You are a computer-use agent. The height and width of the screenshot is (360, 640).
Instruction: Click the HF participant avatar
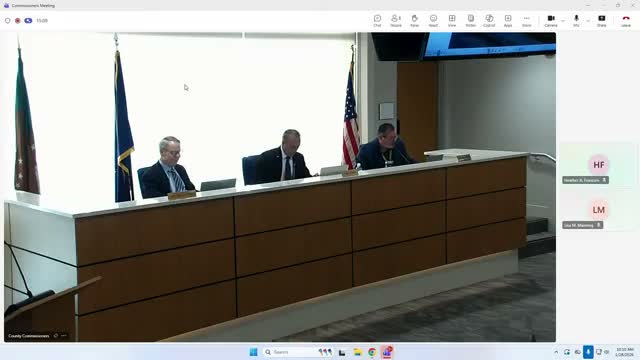599,165
